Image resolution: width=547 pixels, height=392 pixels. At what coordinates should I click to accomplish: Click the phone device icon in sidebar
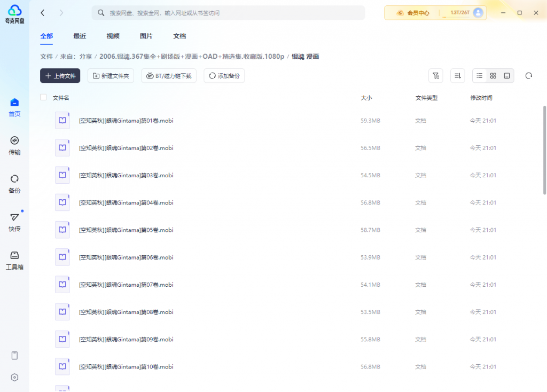pyautogui.click(x=14, y=355)
